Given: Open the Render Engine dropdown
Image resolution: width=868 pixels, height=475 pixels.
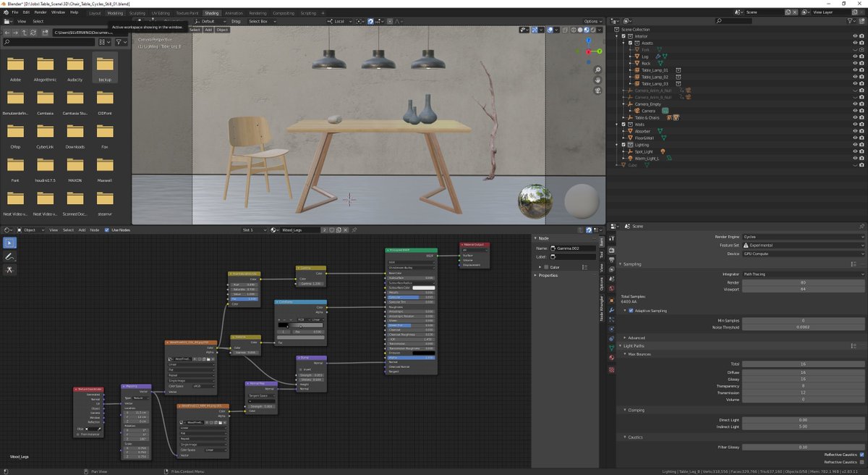Looking at the screenshot, I should (804, 237).
